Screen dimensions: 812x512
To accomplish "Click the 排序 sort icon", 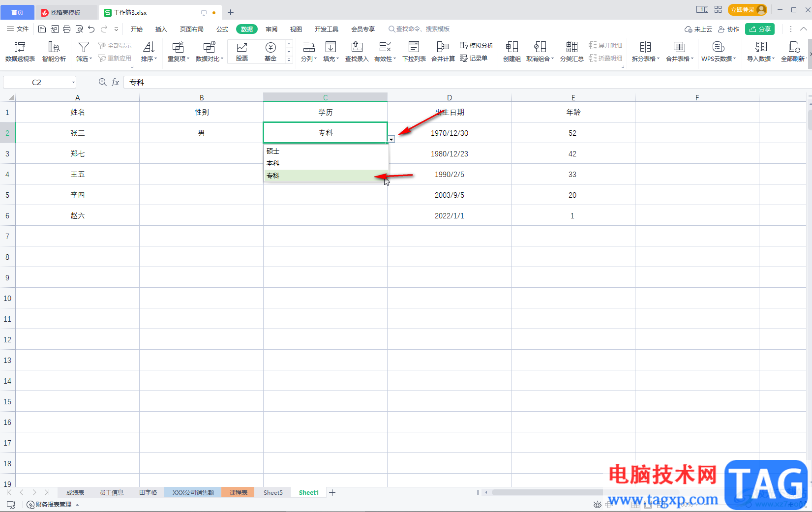I will pos(149,52).
